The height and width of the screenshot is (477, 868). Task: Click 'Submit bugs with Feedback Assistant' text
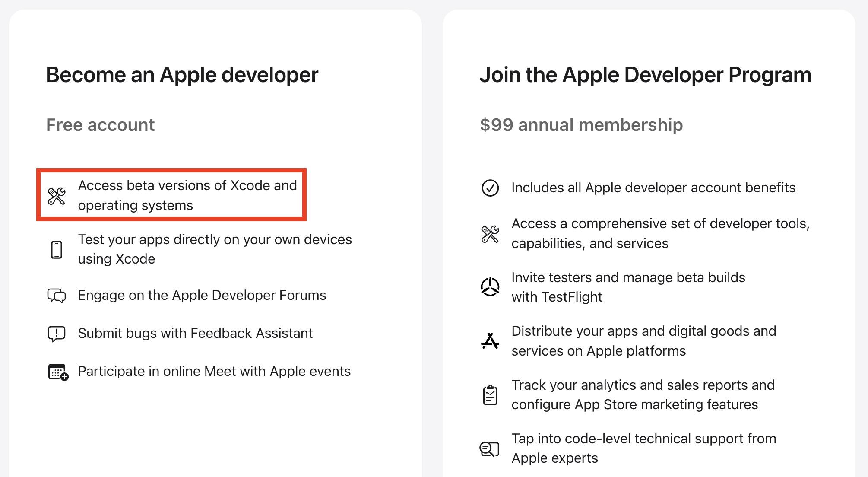tap(195, 333)
